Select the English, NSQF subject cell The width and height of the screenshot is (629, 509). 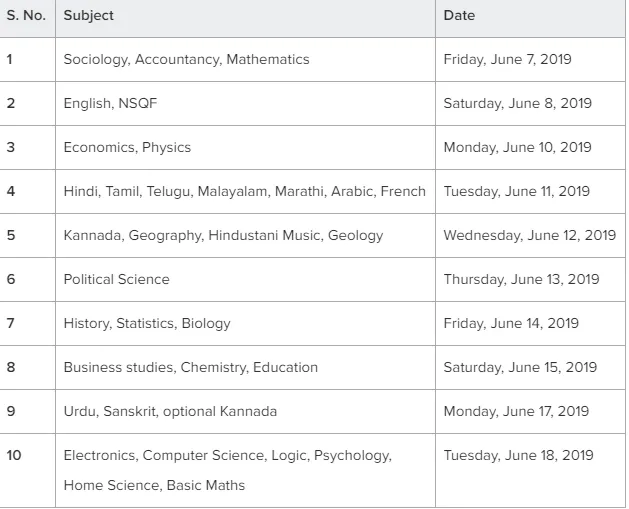click(x=245, y=103)
